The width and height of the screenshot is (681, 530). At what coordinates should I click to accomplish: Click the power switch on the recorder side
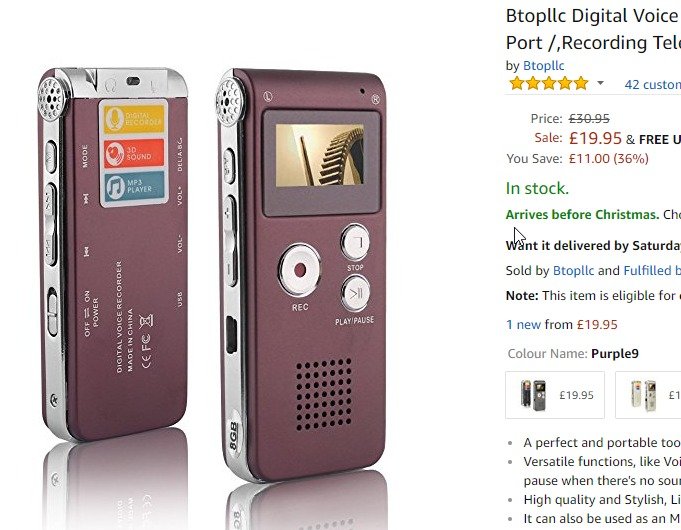[x=52, y=311]
